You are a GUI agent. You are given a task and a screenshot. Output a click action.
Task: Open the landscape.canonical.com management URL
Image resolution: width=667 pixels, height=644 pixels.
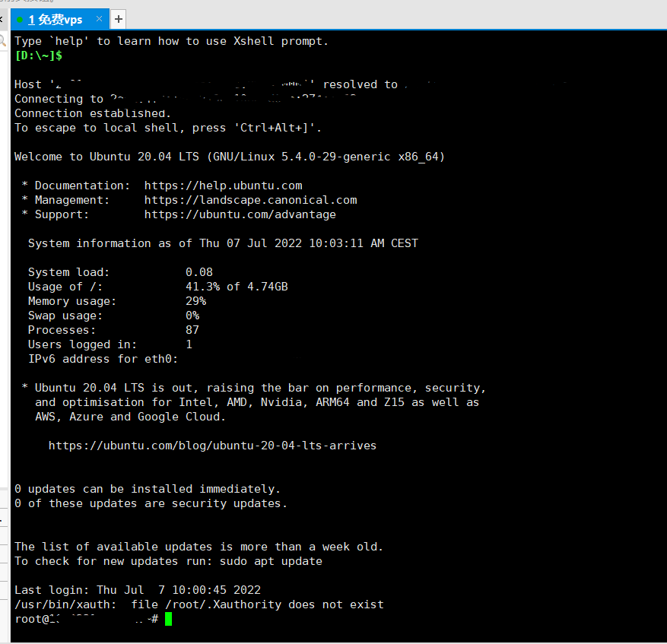click(x=250, y=200)
